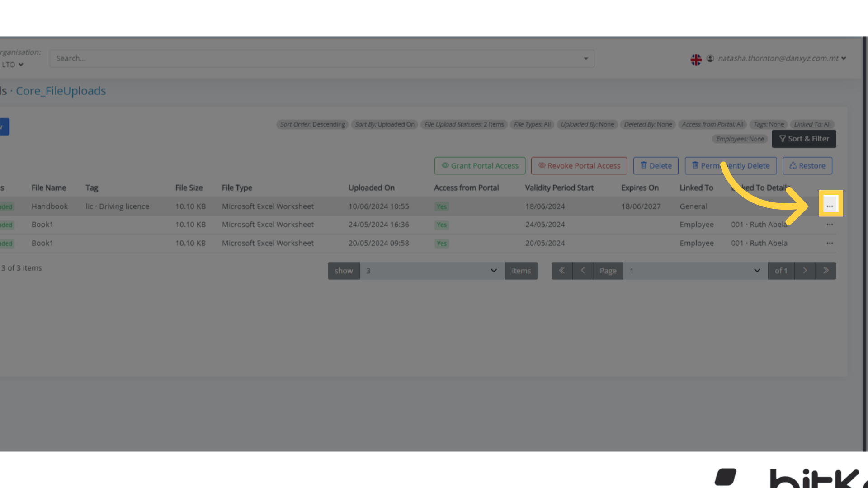Click the Delete trash icon
This screenshot has height=488, width=868.
(644, 165)
